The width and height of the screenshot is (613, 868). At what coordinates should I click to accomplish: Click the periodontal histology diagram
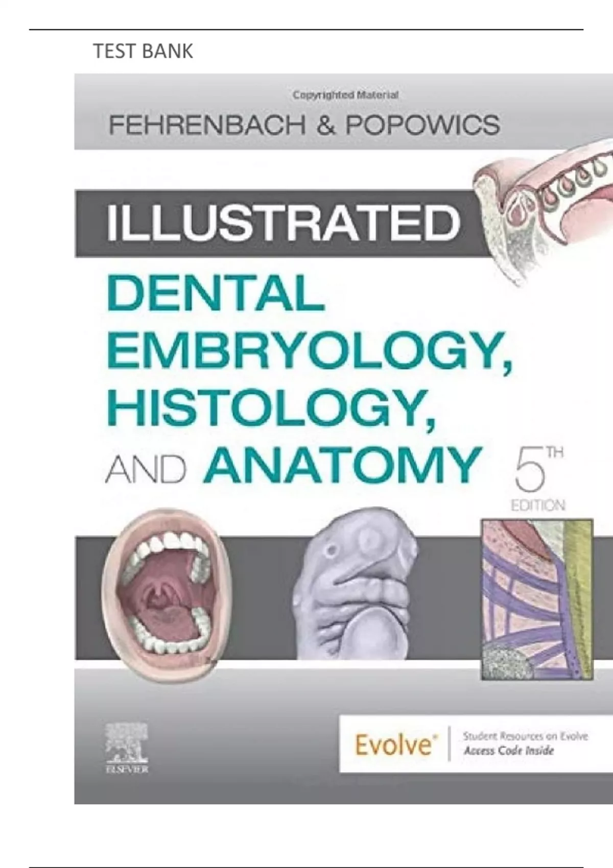(537, 599)
